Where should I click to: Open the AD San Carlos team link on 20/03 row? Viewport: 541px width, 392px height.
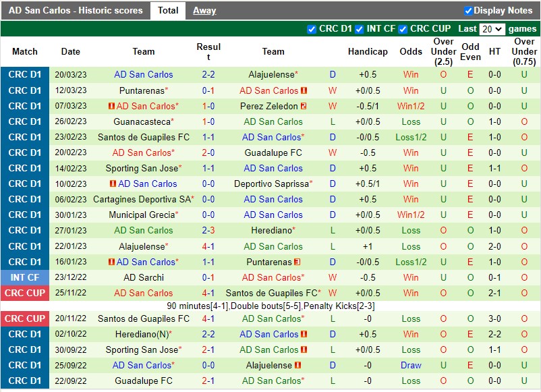click(x=144, y=75)
